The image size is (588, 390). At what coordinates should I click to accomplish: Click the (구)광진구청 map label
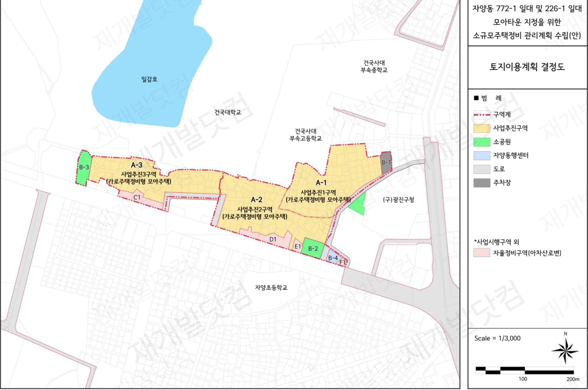click(398, 200)
